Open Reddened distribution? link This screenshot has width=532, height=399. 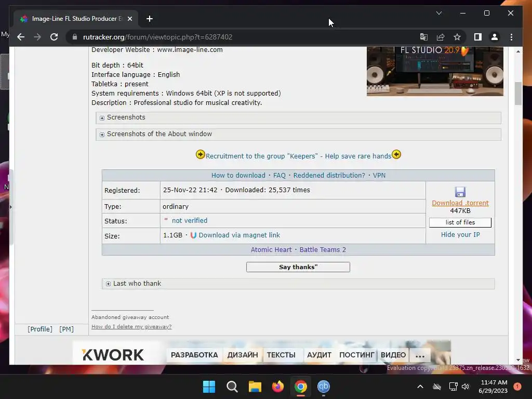click(x=329, y=176)
